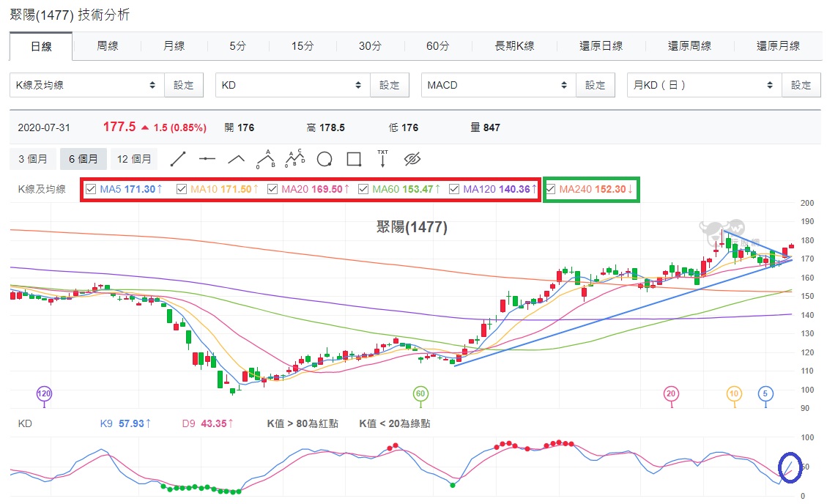The width and height of the screenshot is (827, 504).
Task: Select the rectangle drawing tool
Action: [354, 159]
